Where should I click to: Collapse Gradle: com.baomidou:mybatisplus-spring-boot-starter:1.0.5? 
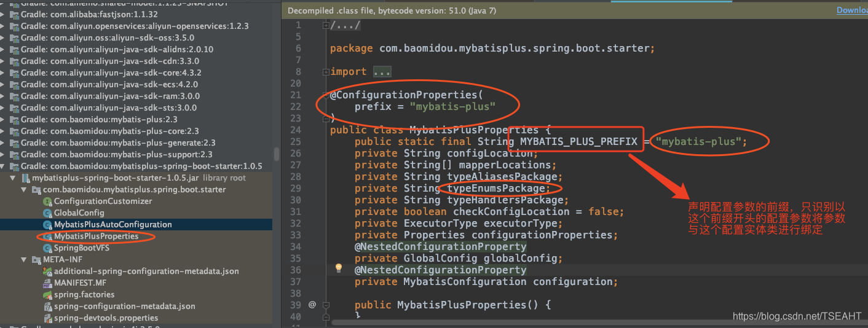pyautogui.click(x=3, y=166)
